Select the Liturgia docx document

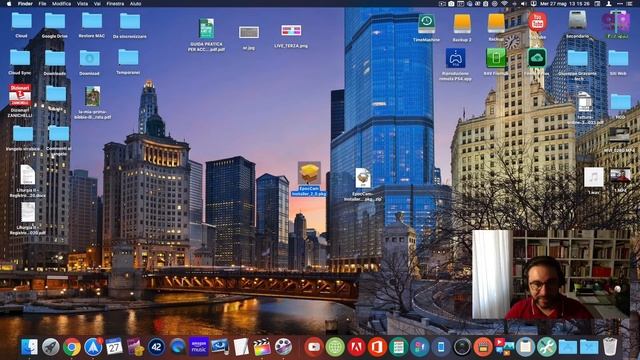click(27, 175)
